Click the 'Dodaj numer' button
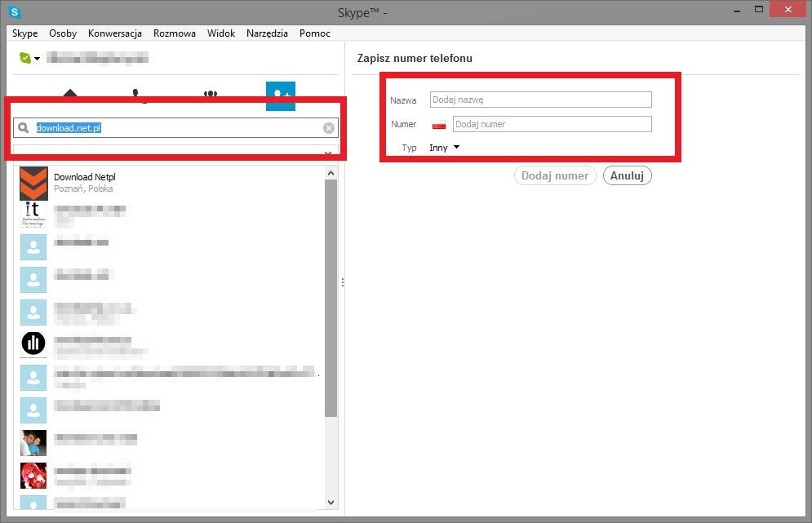Image resolution: width=812 pixels, height=523 pixels. [555, 175]
